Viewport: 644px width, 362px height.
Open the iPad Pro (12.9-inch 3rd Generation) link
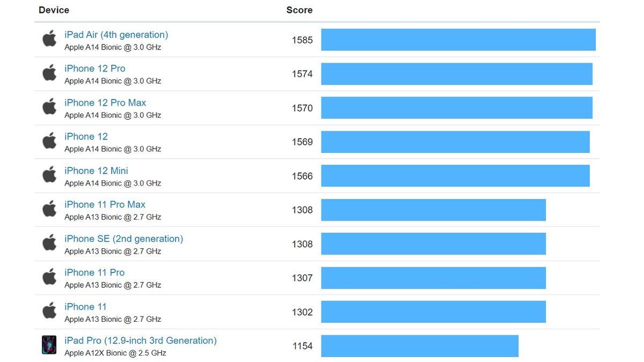pos(140,340)
